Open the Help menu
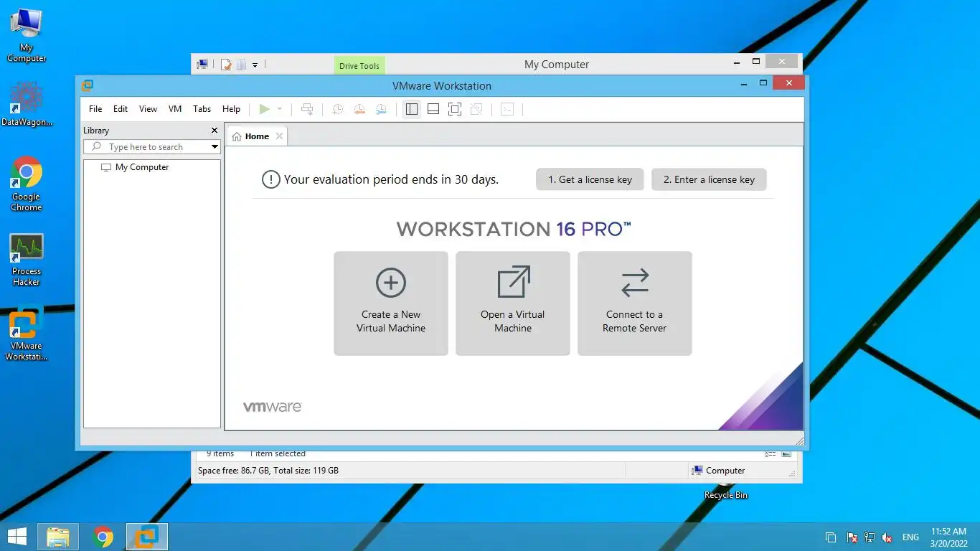This screenshot has width=980, height=551. 231,109
